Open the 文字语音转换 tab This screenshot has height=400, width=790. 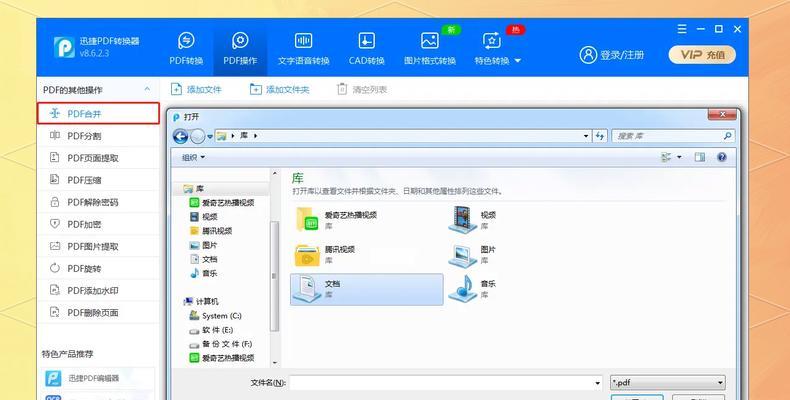pyautogui.click(x=303, y=49)
